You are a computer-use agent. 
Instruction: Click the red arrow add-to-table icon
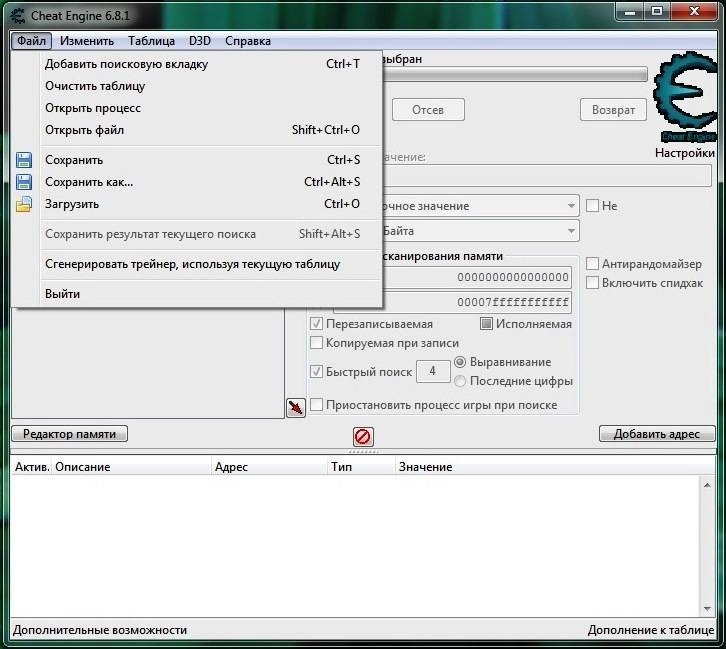click(x=296, y=407)
